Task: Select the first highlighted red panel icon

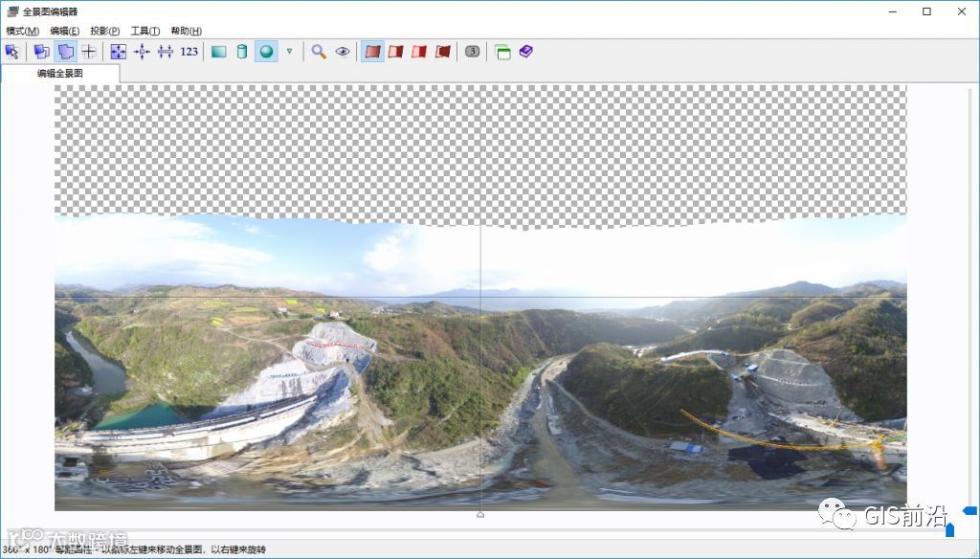Action: (x=372, y=52)
